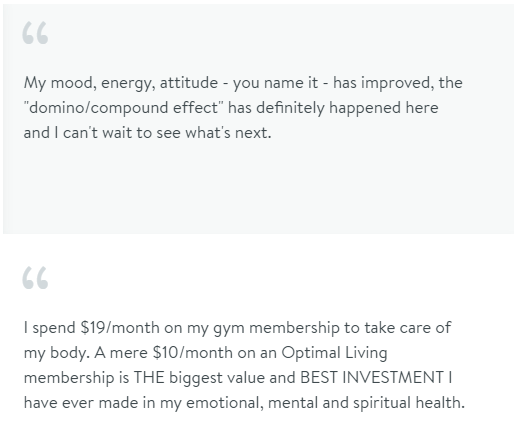Click the line "and I can't wait to see what's next."
The width and height of the screenshot is (514, 422).
[147, 133]
